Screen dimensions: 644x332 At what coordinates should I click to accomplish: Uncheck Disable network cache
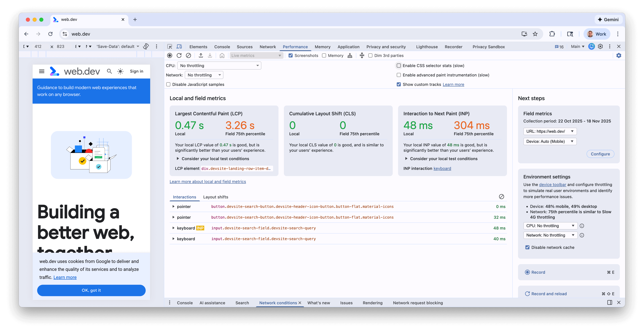click(x=527, y=247)
